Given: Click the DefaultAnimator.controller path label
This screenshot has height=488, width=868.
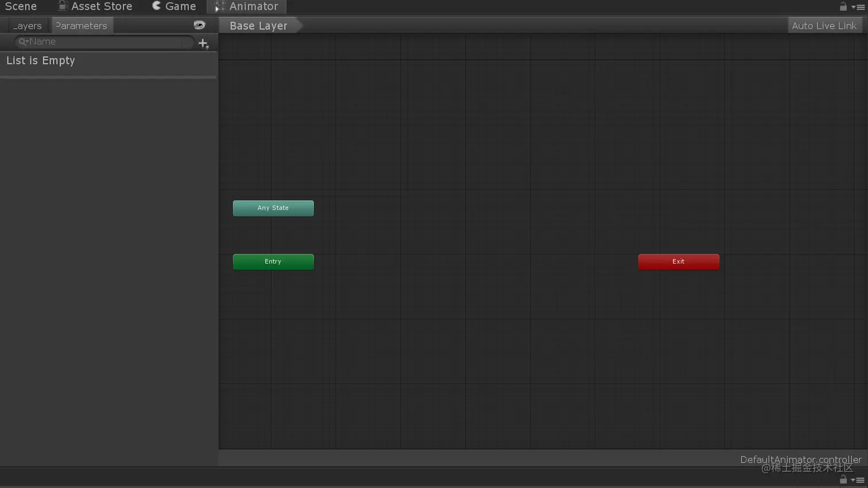Looking at the screenshot, I should click(x=800, y=459).
